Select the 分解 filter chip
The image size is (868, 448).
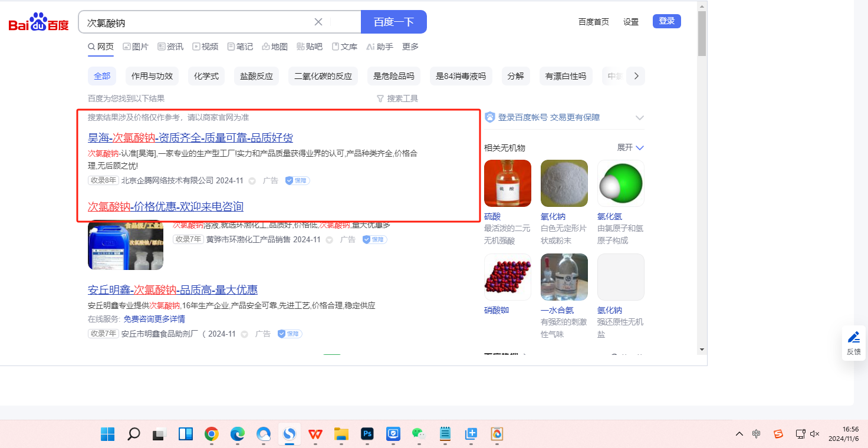tap(515, 76)
